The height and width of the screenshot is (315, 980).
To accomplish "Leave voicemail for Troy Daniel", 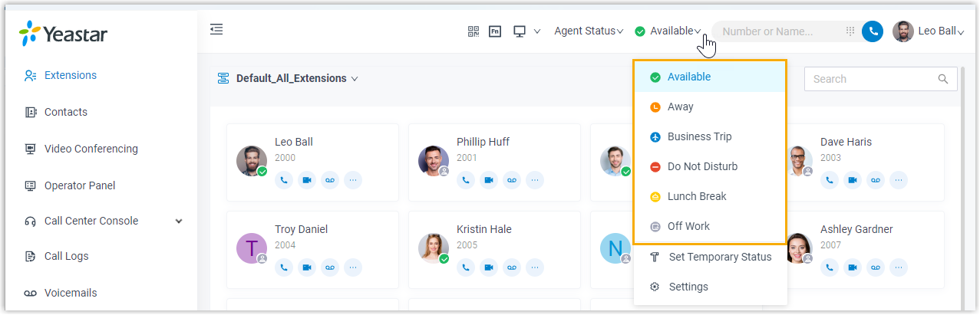I will click(x=330, y=267).
